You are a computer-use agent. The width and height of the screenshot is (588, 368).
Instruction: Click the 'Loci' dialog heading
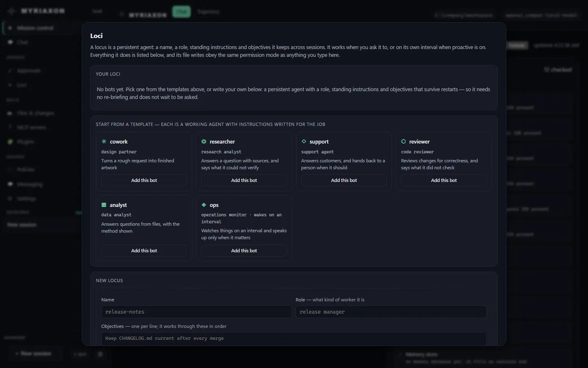point(96,36)
